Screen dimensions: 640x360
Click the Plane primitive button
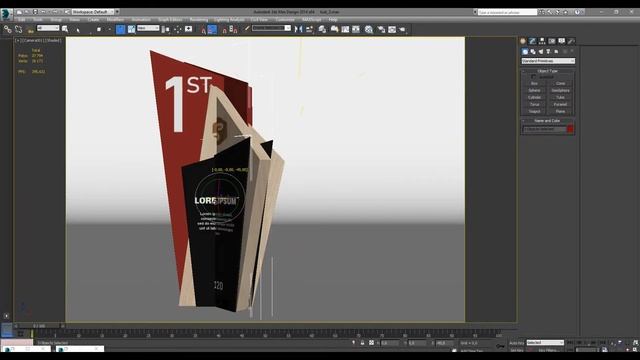coord(560,111)
